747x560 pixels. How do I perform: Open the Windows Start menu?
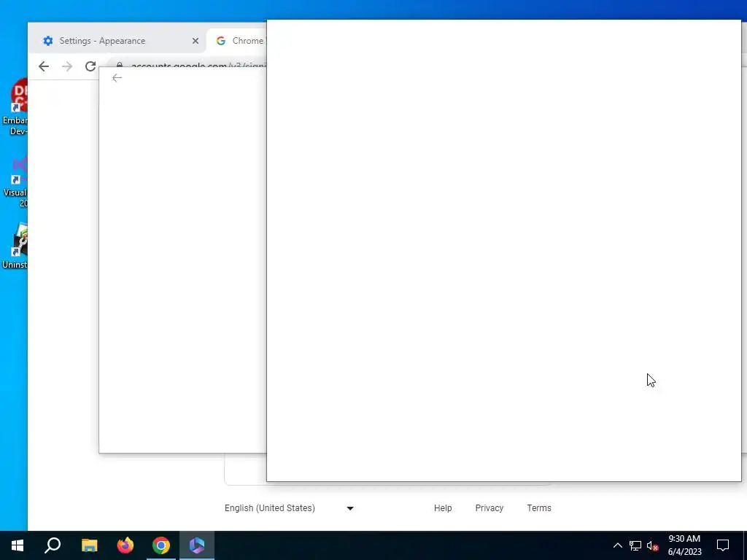point(18,545)
